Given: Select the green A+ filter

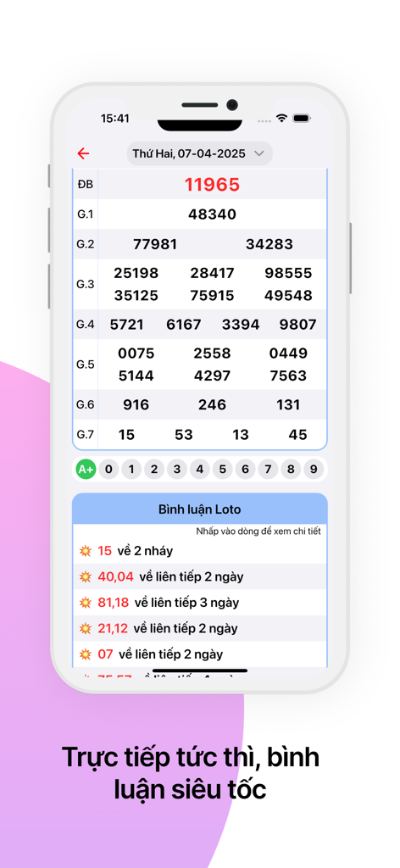Looking at the screenshot, I should (x=86, y=470).
